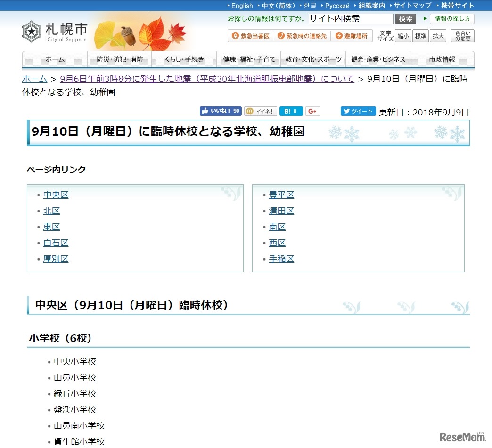Jump to 北区 section
Image resolution: width=492 pixels, height=448 pixels.
click(x=51, y=211)
